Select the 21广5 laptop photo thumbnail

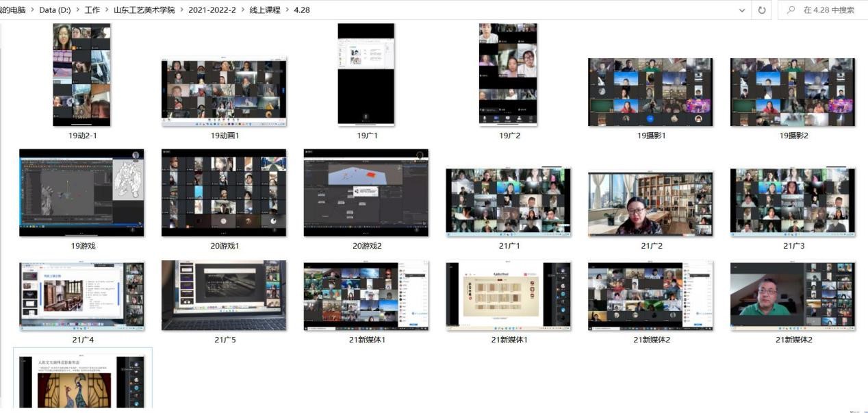224,296
